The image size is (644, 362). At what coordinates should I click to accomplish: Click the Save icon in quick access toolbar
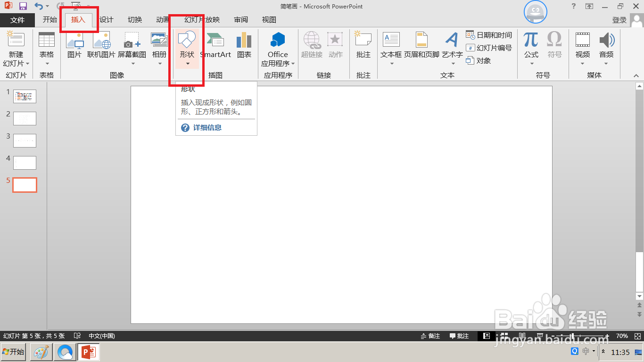(23, 7)
